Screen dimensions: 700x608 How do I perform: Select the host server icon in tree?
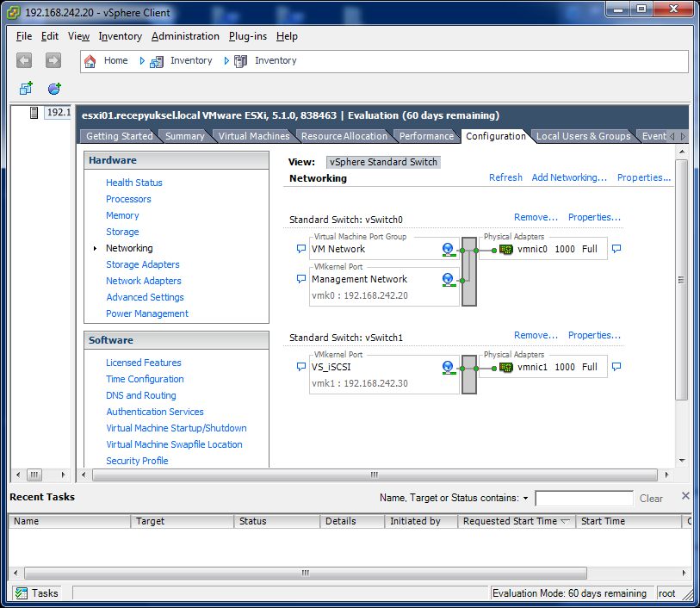(x=34, y=113)
